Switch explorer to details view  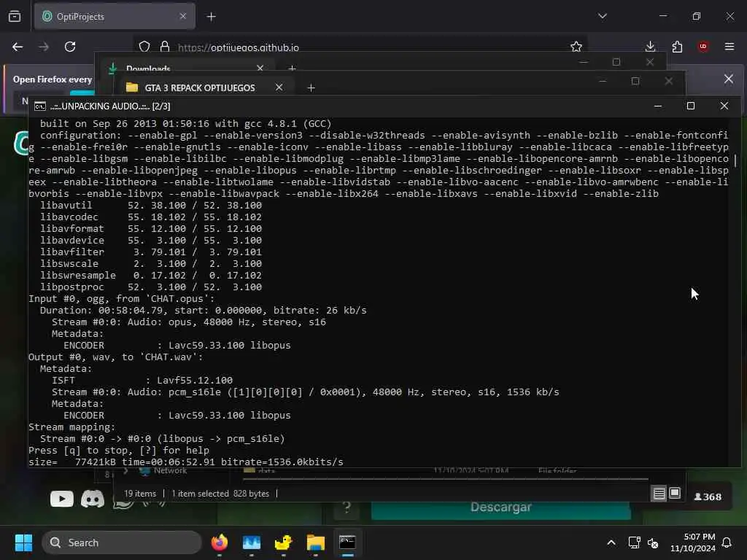[x=659, y=494]
